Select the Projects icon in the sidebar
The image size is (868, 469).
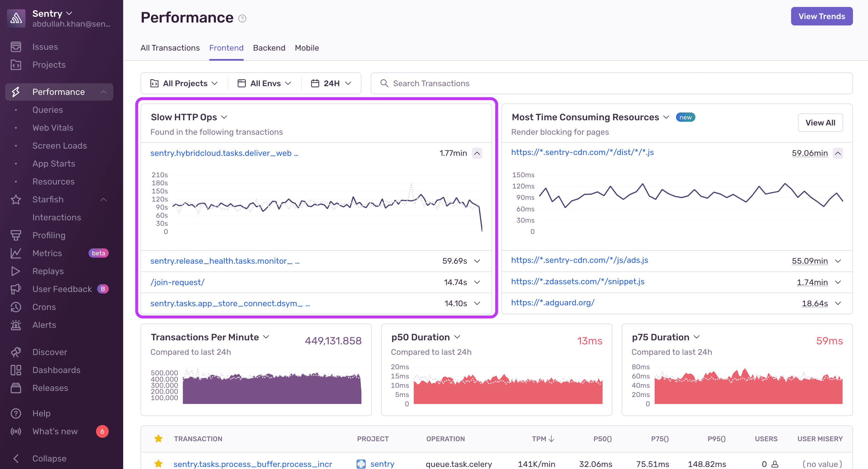[16, 65]
